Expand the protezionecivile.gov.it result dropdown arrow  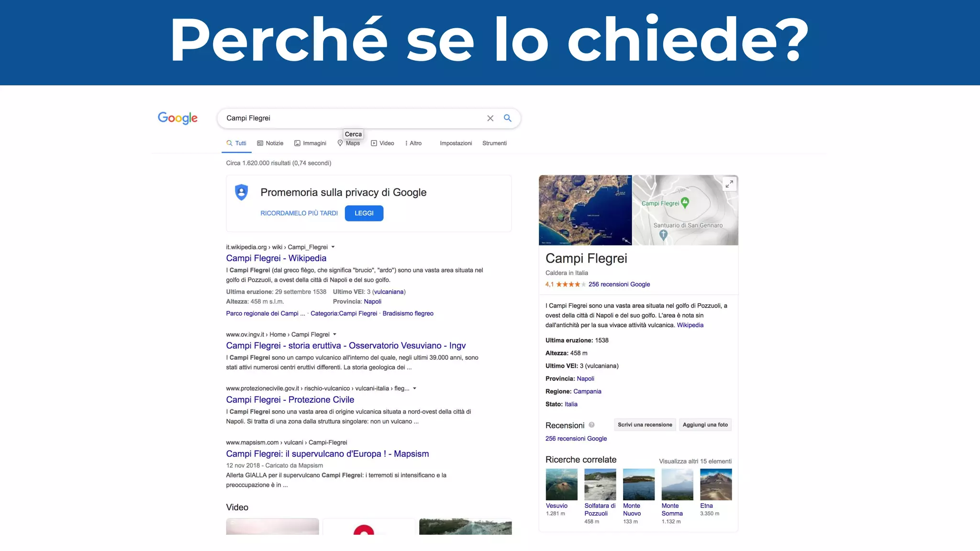tap(414, 388)
